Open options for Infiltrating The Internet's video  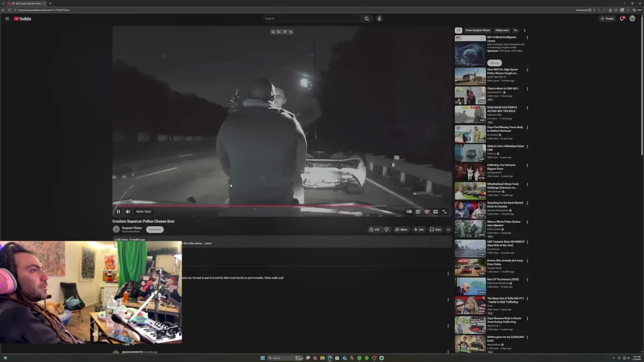click(527, 165)
